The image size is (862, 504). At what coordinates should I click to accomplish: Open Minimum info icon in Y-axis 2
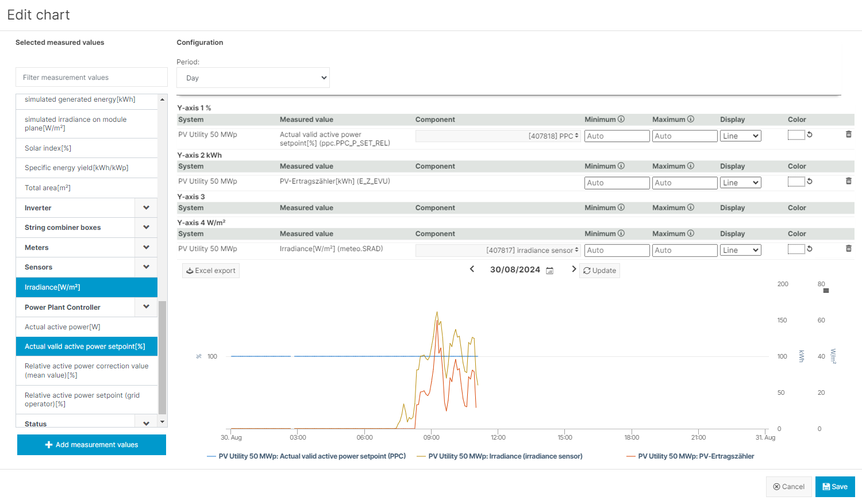pos(621,166)
